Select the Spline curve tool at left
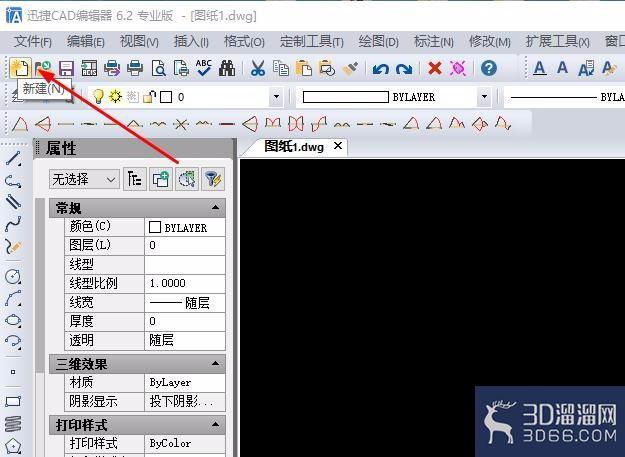 pyautogui.click(x=13, y=224)
